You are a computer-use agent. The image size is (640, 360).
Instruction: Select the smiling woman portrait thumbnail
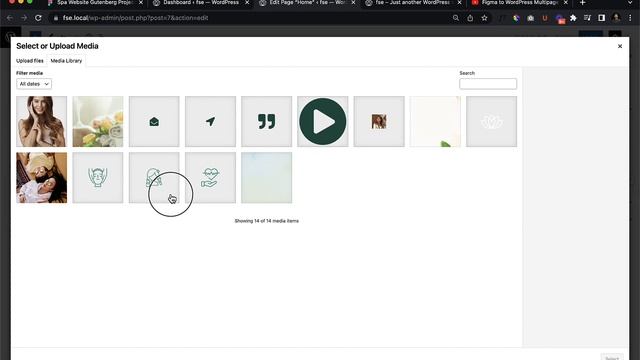click(42, 121)
